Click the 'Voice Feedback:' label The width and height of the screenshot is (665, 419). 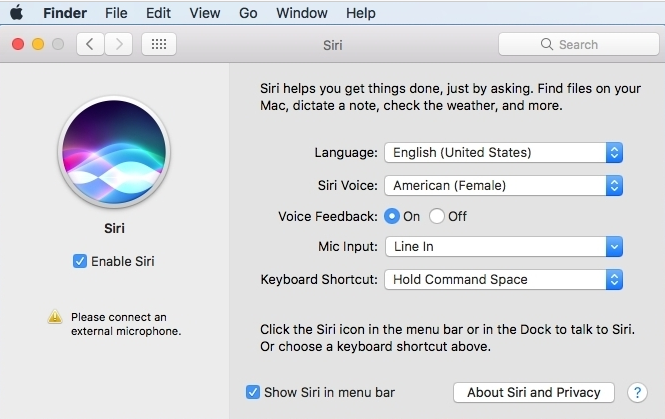327,216
